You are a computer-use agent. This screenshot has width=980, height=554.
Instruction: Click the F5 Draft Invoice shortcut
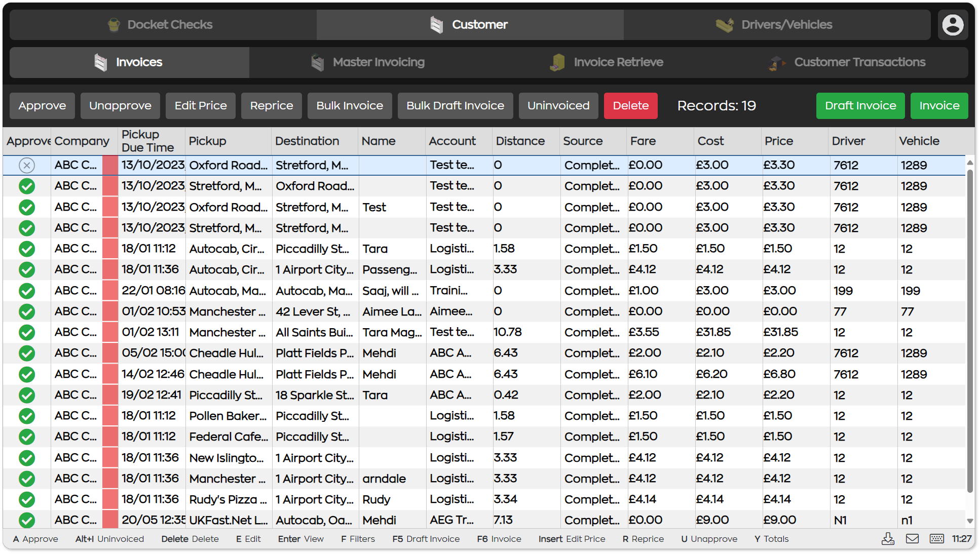(426, 539)
